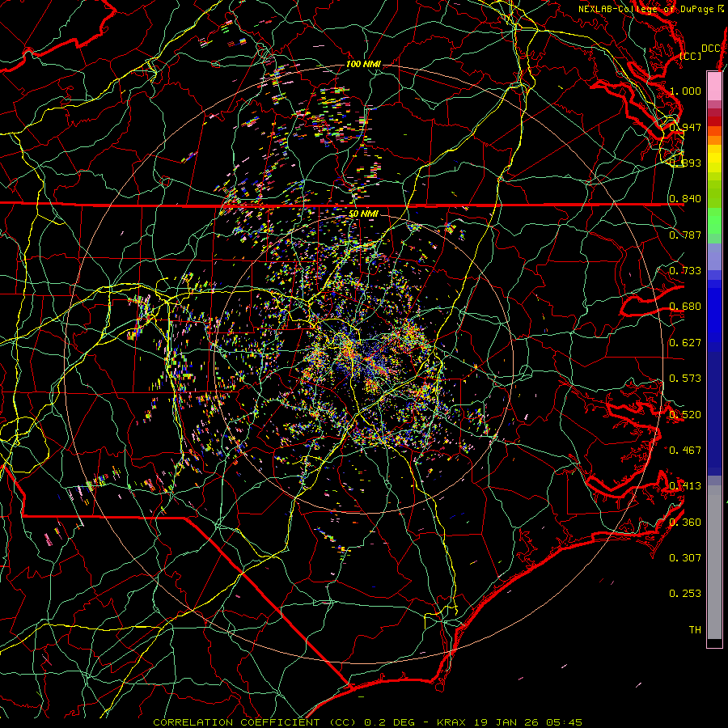Select the 0.947 scale value
This screenshot has width=728, height=728.
685,127
